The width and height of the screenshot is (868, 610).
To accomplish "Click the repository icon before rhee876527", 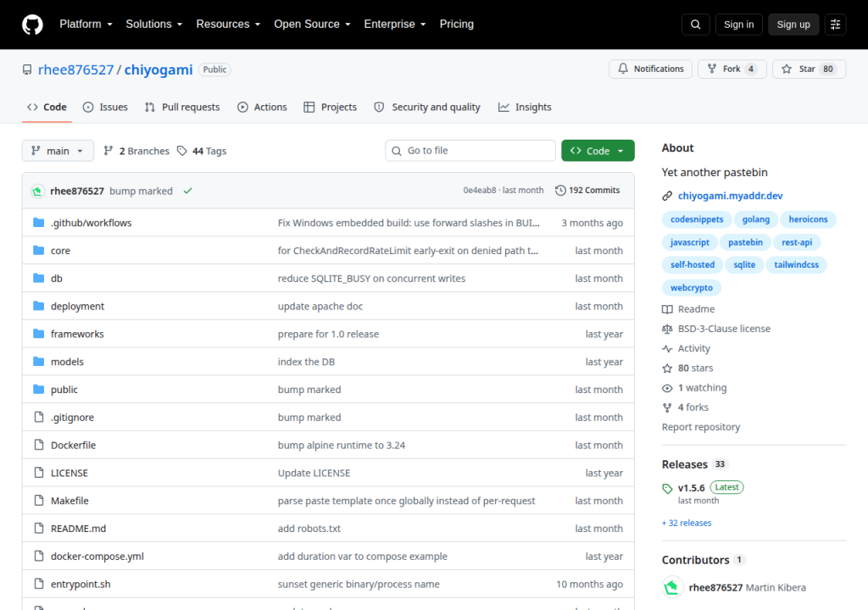I will [27, 69].
